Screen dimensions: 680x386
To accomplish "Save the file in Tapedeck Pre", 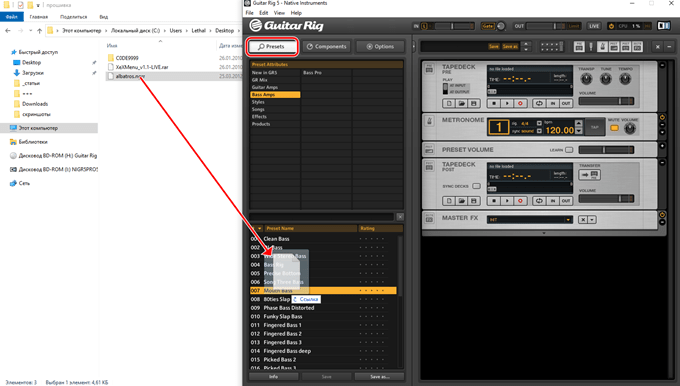I will click(474, 104).
